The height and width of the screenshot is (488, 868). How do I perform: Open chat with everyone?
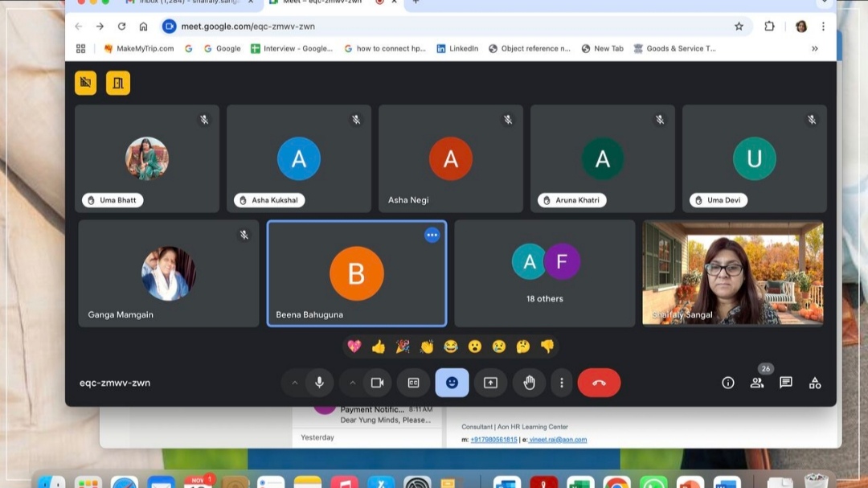point(785,383)
